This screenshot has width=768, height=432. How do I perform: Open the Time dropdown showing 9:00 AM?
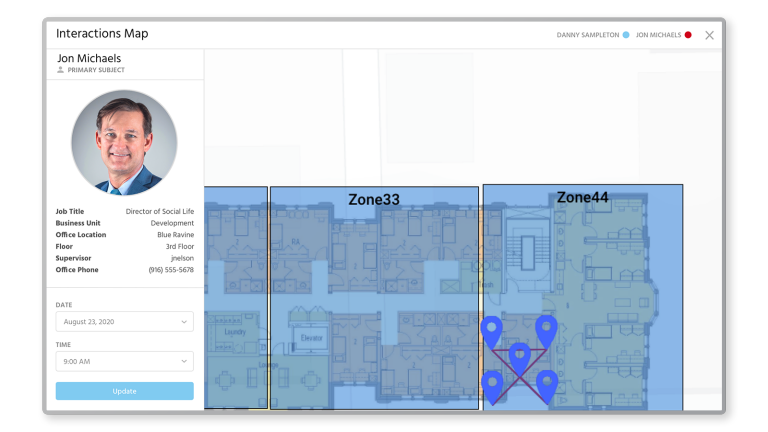124,361
